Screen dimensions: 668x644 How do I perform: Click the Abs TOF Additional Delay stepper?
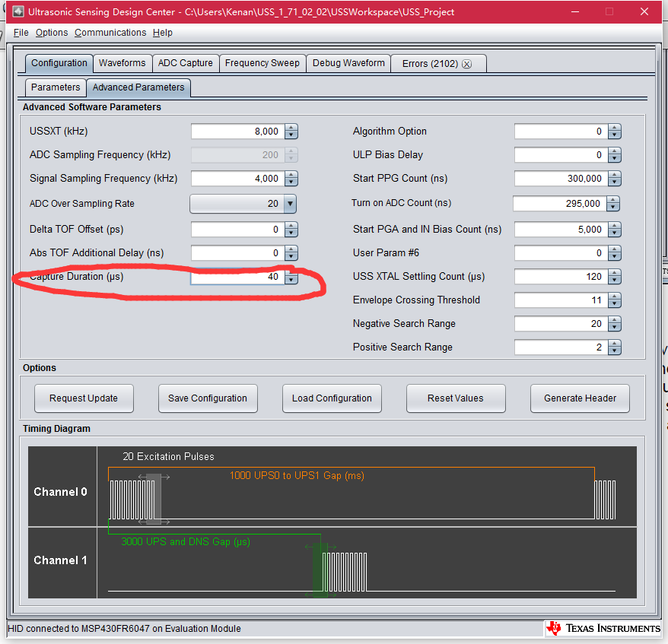click(291, 253)
